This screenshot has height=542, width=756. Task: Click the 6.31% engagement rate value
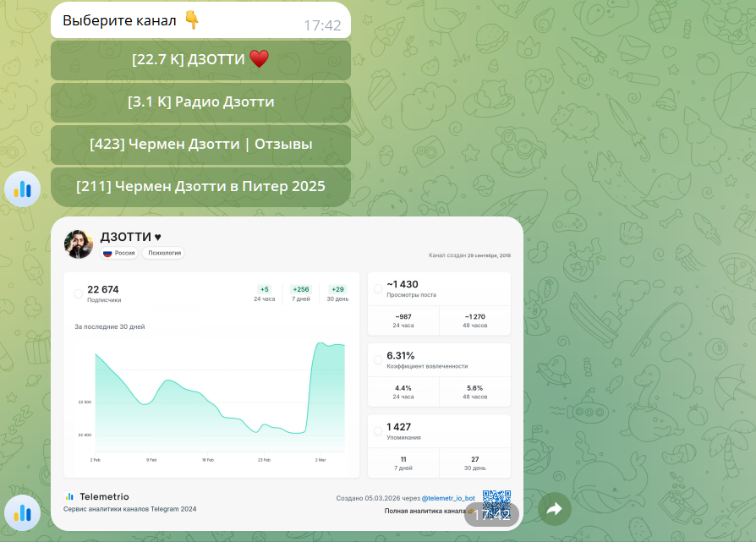tap(401, 356)
